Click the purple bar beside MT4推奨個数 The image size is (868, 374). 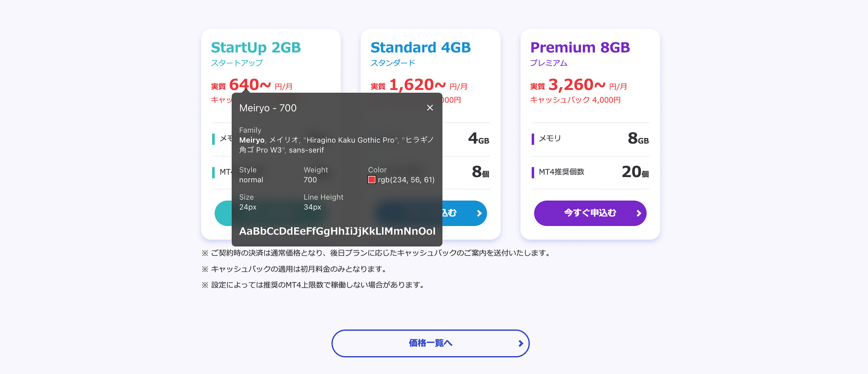(533, 173)
